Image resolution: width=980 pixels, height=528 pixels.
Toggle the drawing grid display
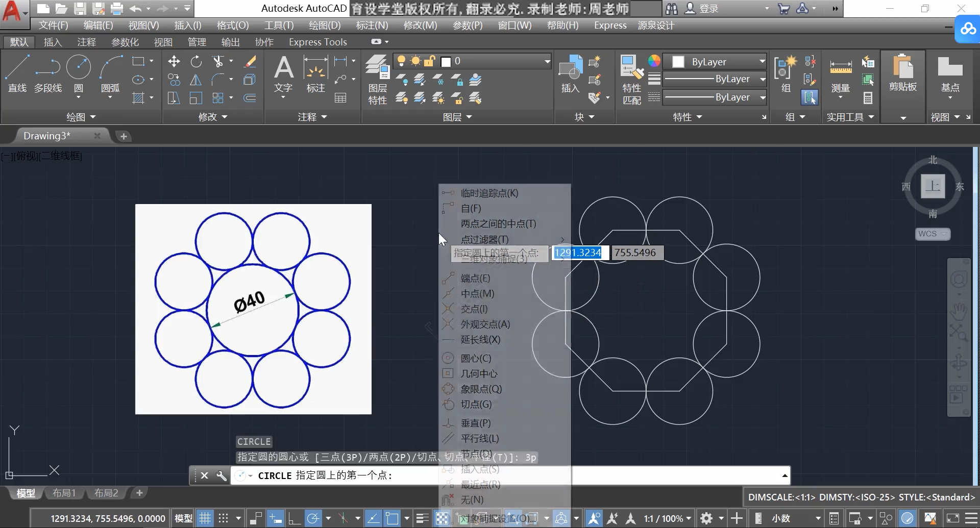point(205,518)
